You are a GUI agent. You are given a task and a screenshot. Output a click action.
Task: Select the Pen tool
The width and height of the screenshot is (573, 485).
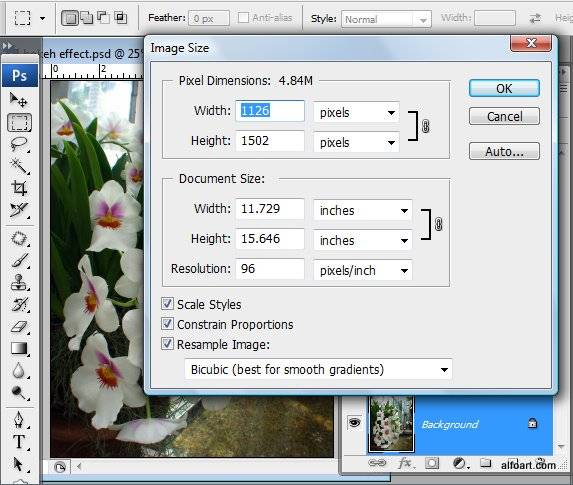[x=18, y=420]
